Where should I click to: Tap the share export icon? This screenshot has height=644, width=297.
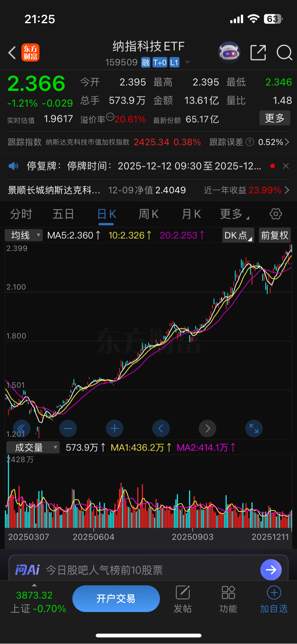click(x=258, y=52)
